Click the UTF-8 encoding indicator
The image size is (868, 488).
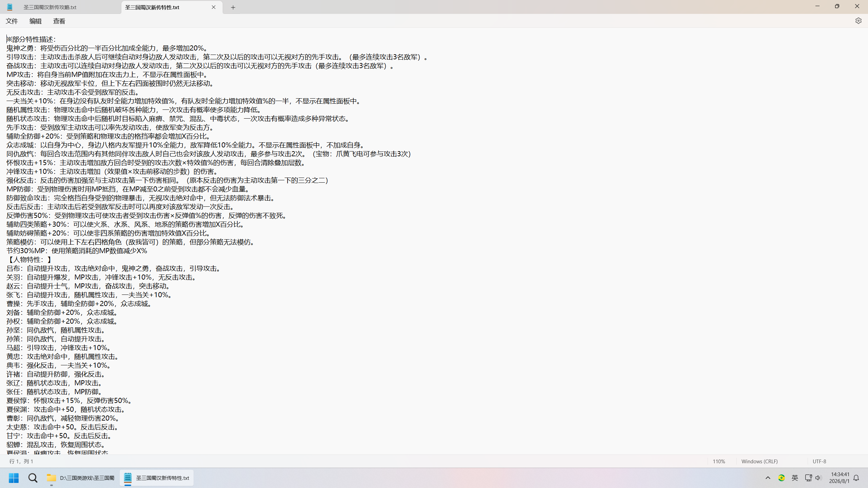point(820,461)
